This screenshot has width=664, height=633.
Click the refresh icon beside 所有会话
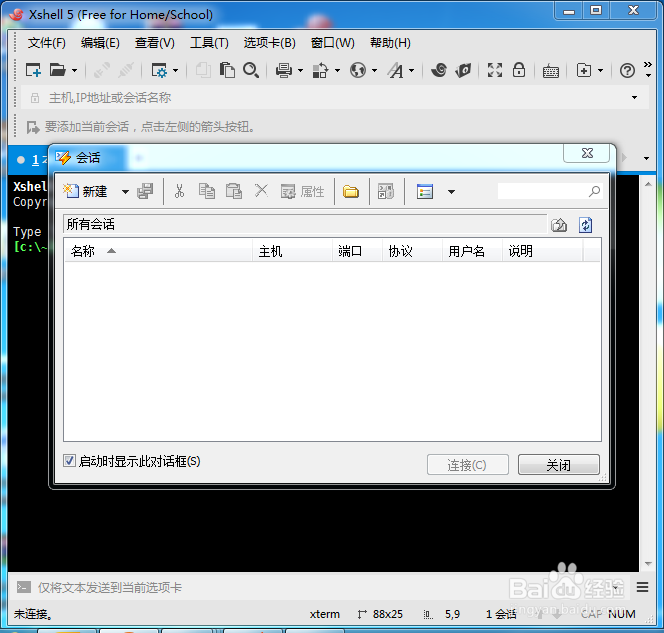[x=585, y=225]
